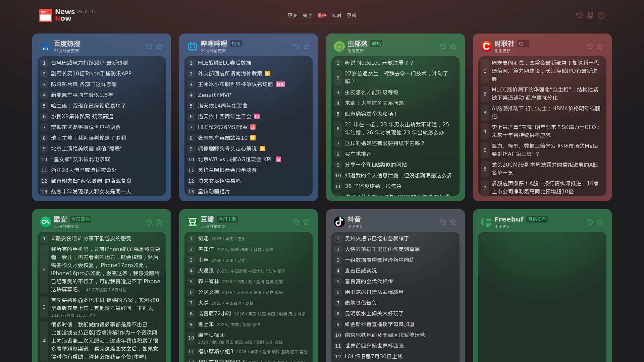Viewport: 644px width, 362px height.
Task: Refresh the 虫部落 card
Action: [x=443, y=46]
